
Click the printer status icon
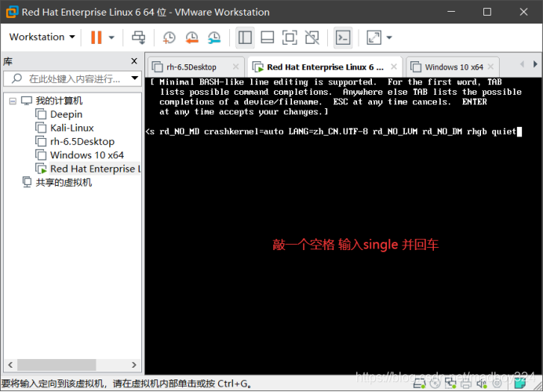(x=466, y=383)
